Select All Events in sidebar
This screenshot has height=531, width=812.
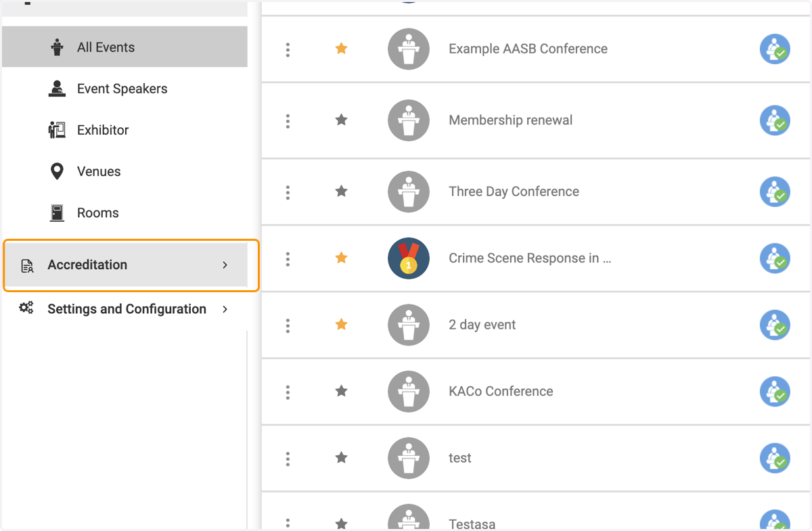point(125,47)
